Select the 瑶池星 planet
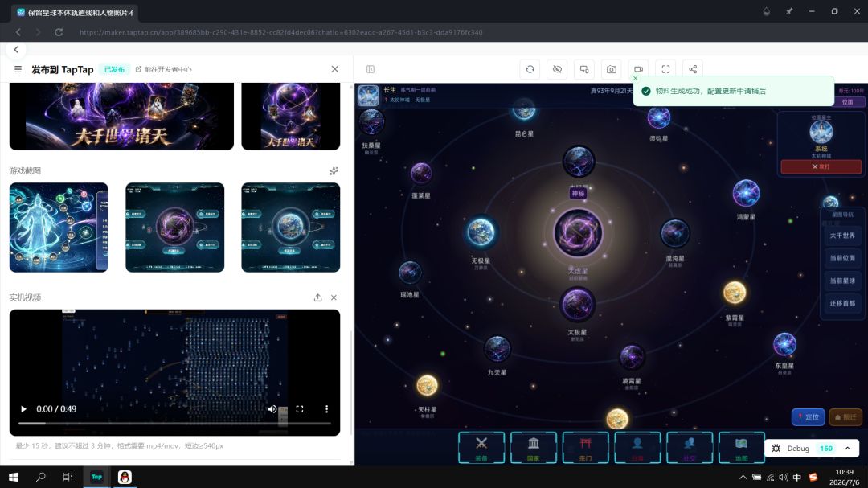This screenshot has height=488, width=868. tap(410, 272)
